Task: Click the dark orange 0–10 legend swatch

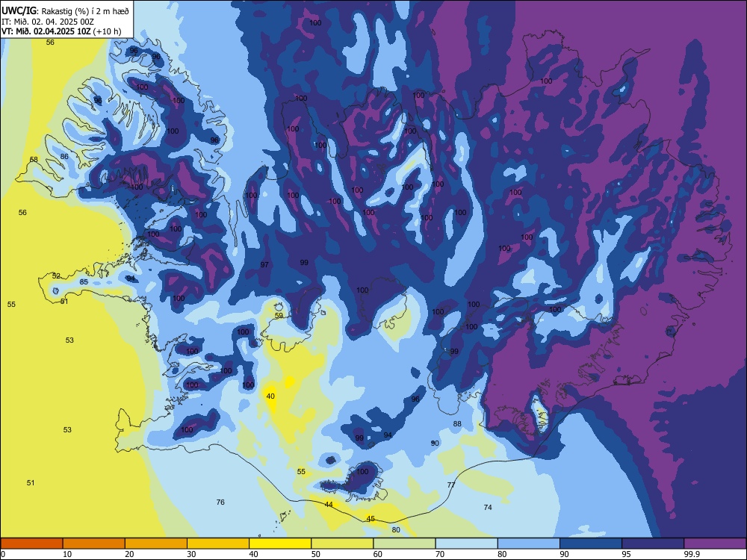Action: [31, 544]
